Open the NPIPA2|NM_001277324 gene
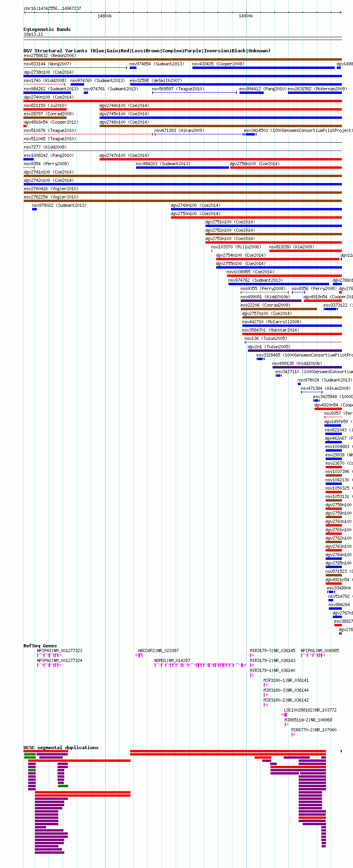This screenshot has height=868, width=353. [x=60, y=660]
